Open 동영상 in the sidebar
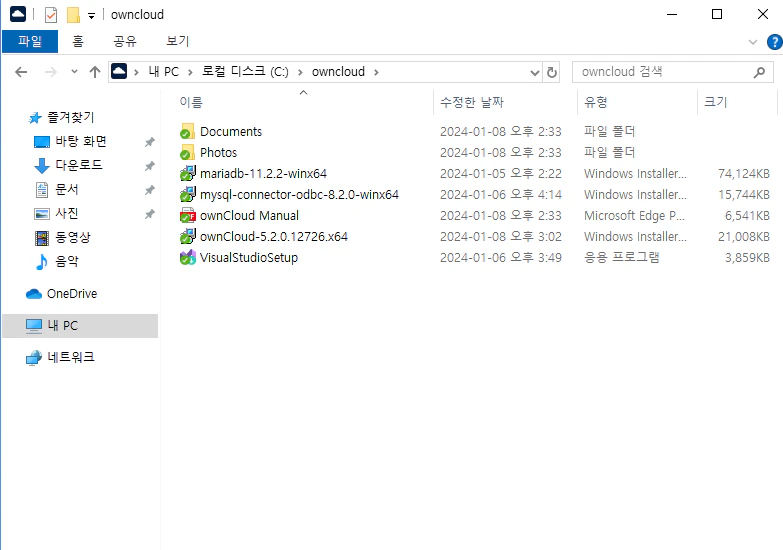The height and width of the screenshot is (550, 783). 72,237
